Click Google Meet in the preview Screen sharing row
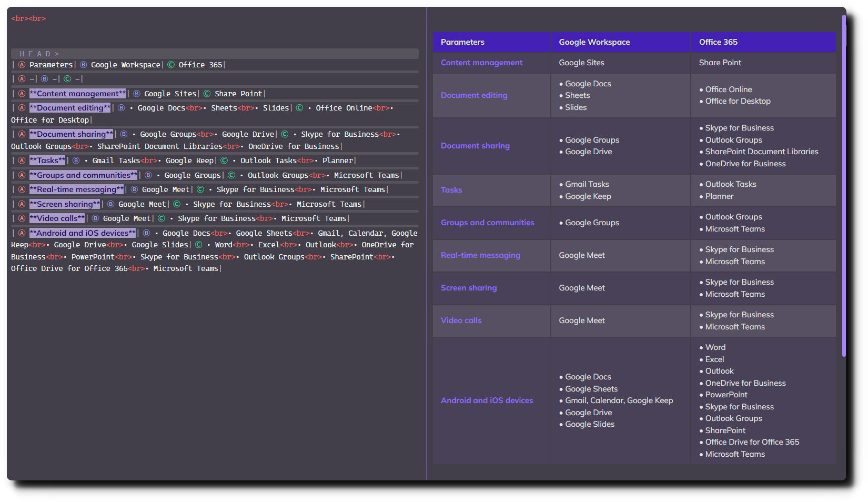The image size is (868, 502). [582, 288]
